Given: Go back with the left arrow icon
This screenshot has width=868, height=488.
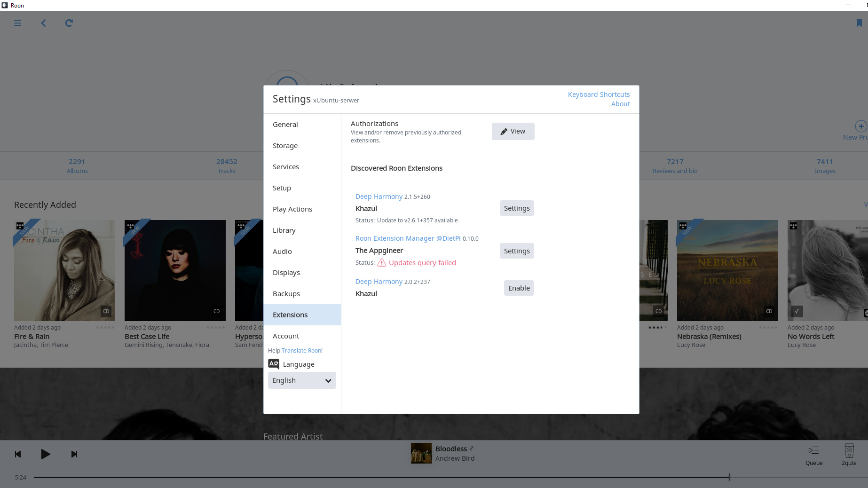Looking at the screenshot, I should coord(43,23).
